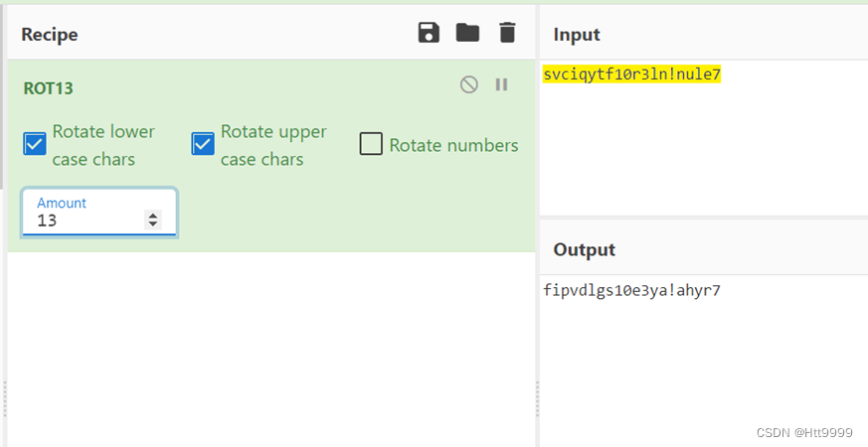The width and height of the screenshot is (868, 447).
Task: Click the output text fipvdlgs10e3ya!ahyr7
Action: (x=631, y=290)
